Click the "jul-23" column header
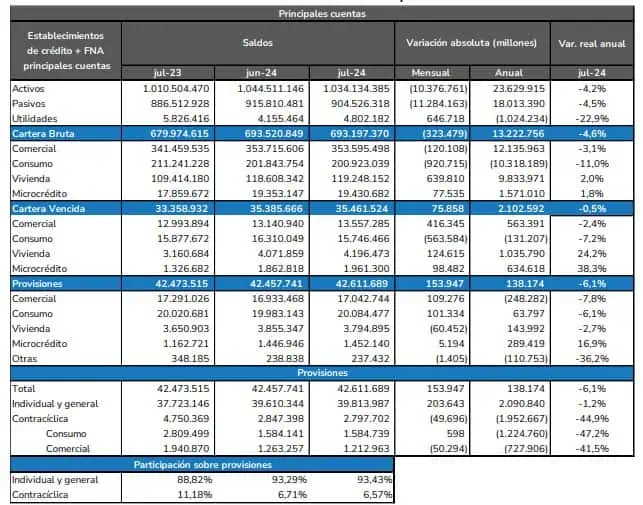Screen dimensions: 643x505 167,73
